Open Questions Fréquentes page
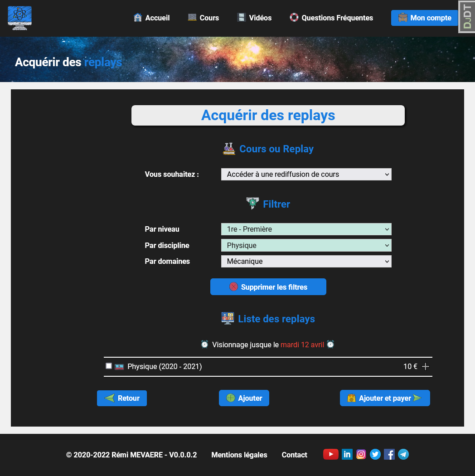Viewport: 475px width, 476px height. click(331, 18)
